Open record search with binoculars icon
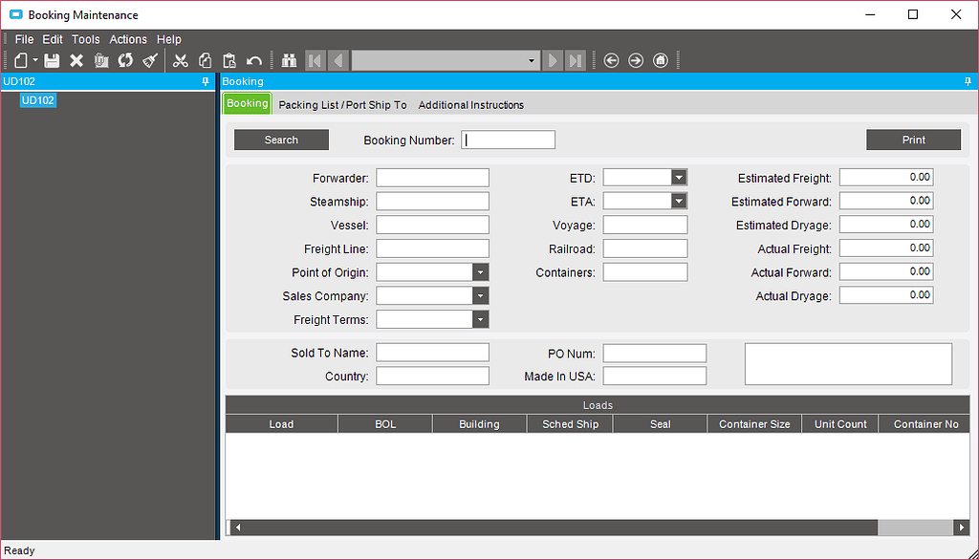This screenshot has width=979, height=560. [290, 59]
